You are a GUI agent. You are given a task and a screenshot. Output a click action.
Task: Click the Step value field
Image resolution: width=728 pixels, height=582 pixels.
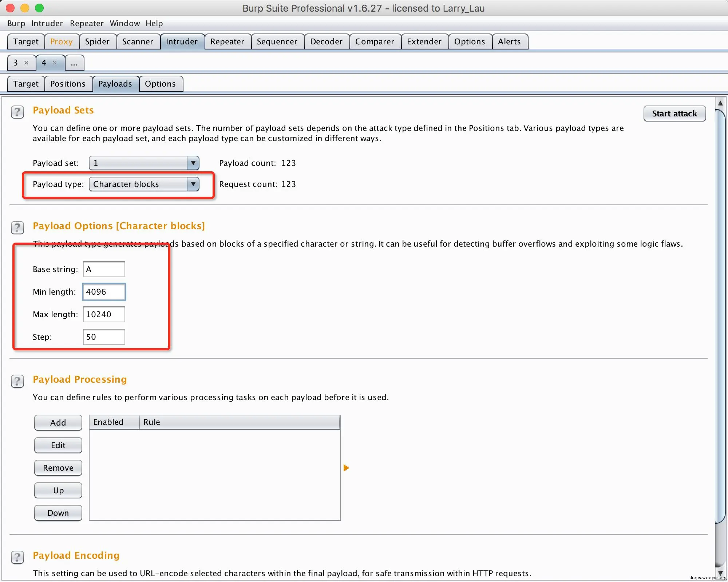(x=104, y=337)
